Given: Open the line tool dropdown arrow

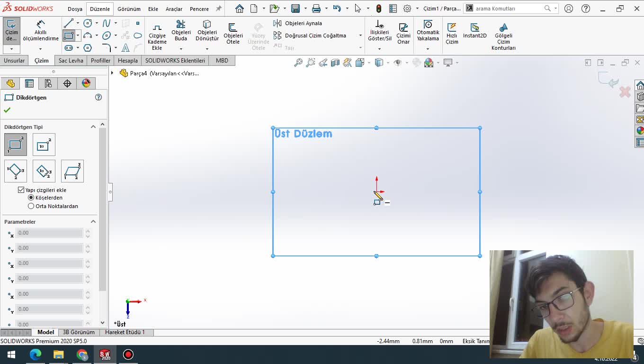Looking at the screenshot, I should 78,23.
